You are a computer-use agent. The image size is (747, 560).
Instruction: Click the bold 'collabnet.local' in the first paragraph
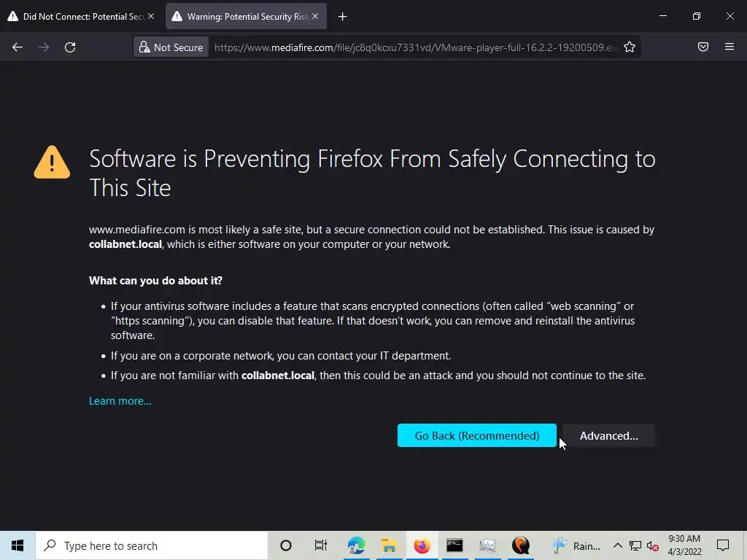click(x=125, y=244)
